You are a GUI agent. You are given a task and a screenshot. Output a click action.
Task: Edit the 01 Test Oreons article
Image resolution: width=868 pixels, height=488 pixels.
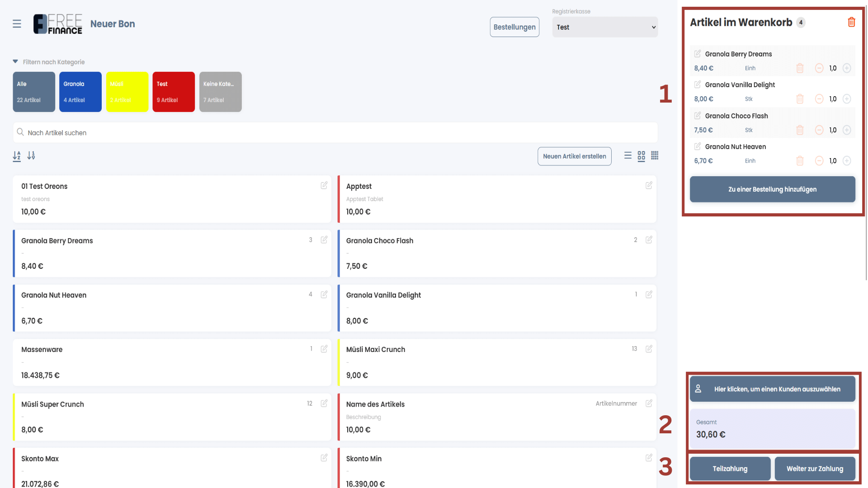click(x=324, y=185)
